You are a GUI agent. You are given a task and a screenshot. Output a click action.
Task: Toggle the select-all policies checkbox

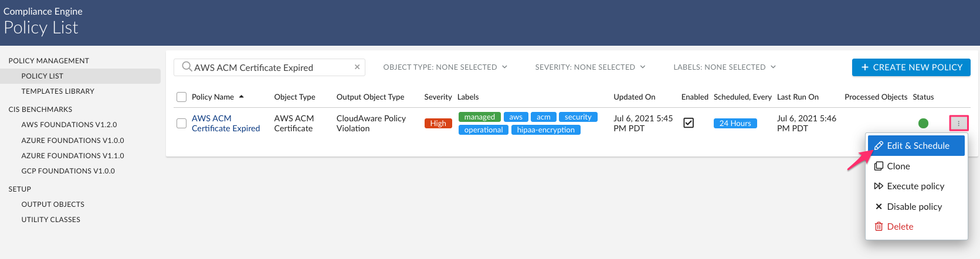[x=182, y=97]
